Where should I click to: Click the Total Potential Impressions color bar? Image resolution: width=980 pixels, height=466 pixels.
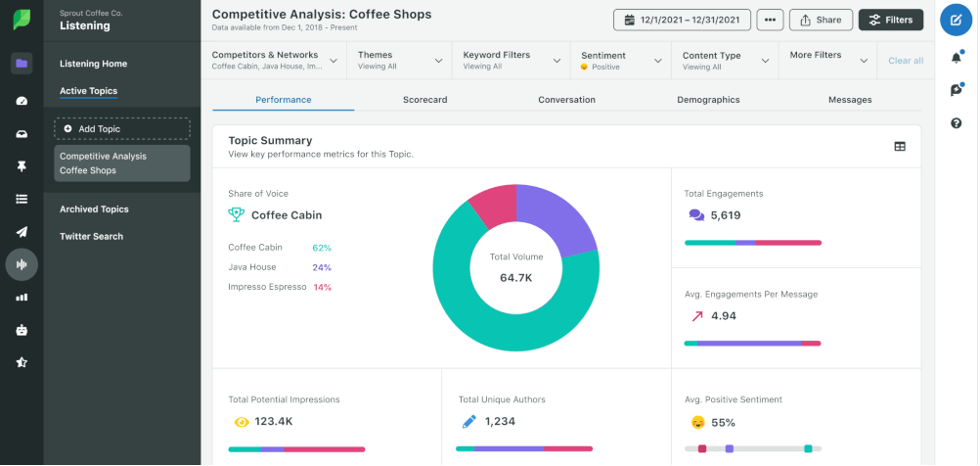coord(297,449)
